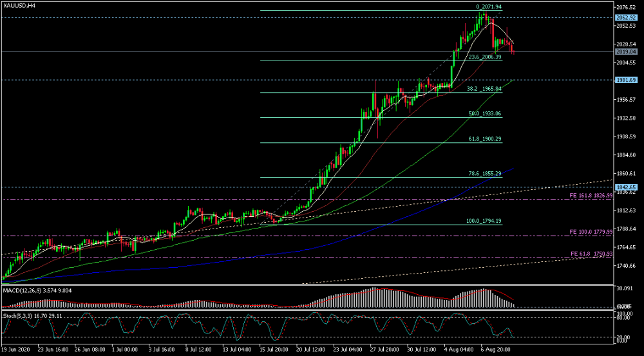Click the XAUUSD,H4 chart title label
644x356 pixels.
pyautogui.click(x=19, y=5)
